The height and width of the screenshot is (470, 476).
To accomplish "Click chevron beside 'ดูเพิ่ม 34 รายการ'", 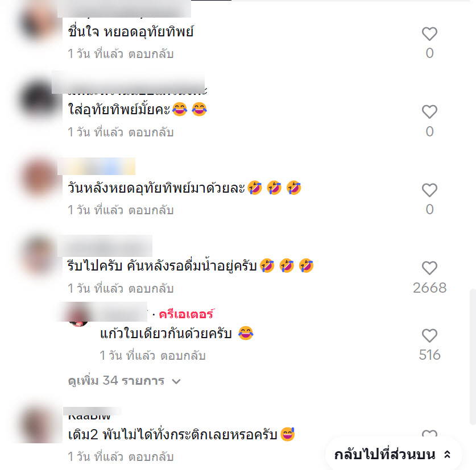I will tap(176, 381).
